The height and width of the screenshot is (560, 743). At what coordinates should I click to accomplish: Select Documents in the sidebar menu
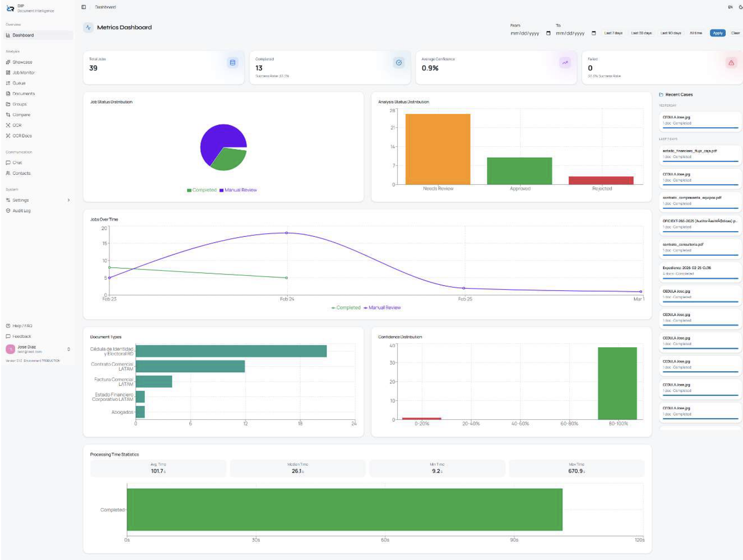tap(23, 93)
